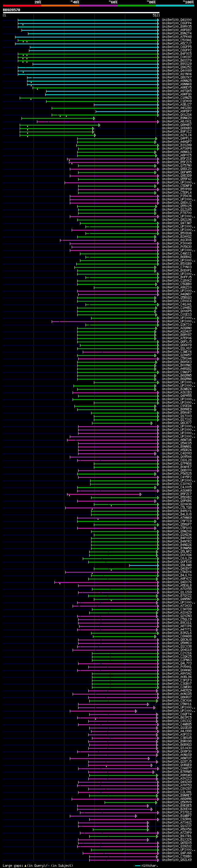This screenshot has width=197, height=868.
Task: Click the =100char. scale legend
Action: pyautogui.click(x=146, y=866)
